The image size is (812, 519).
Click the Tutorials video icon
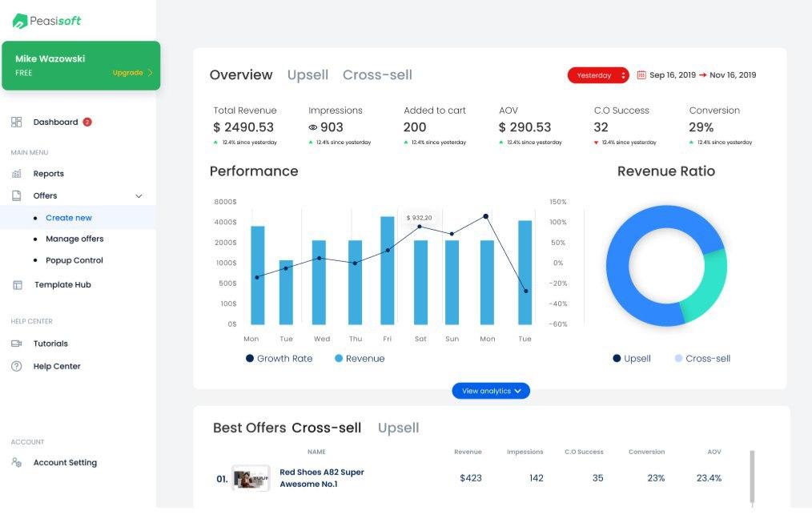coord(17,344)
